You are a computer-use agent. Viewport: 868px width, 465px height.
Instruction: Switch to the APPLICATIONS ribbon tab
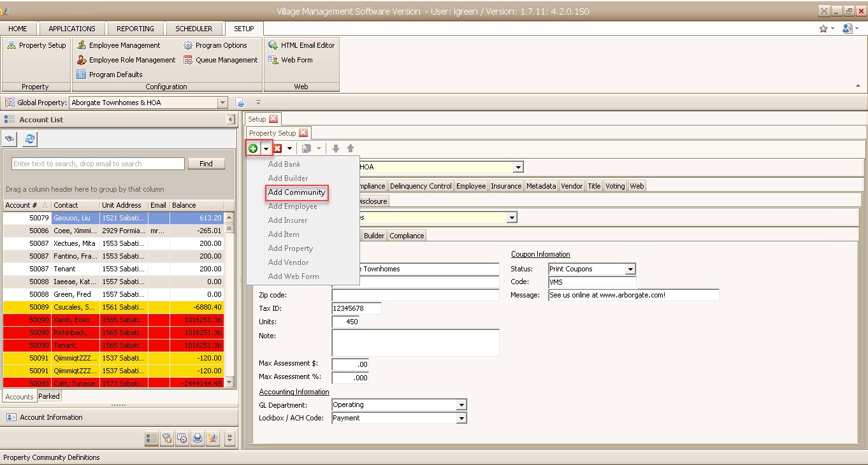click(72, 29)
